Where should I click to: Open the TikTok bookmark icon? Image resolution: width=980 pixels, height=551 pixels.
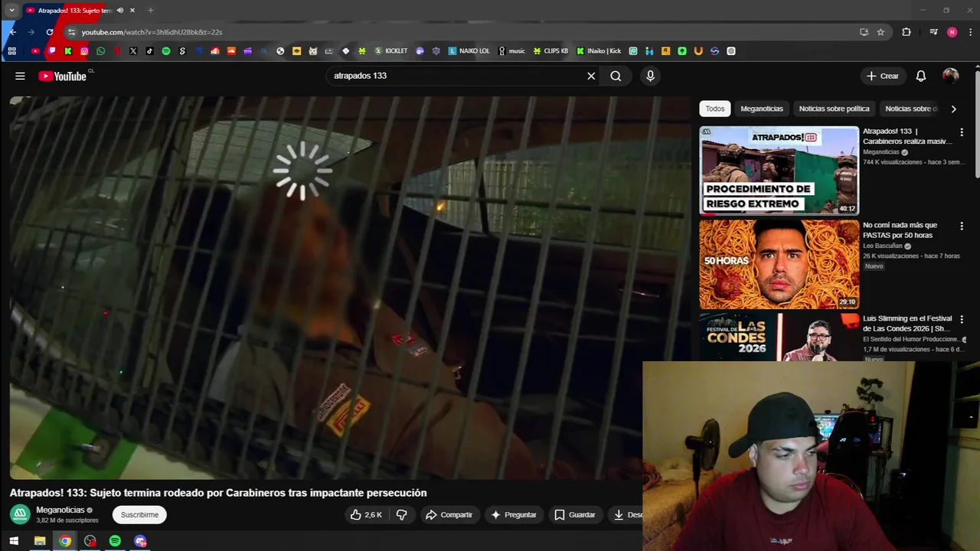click(149, 51)
